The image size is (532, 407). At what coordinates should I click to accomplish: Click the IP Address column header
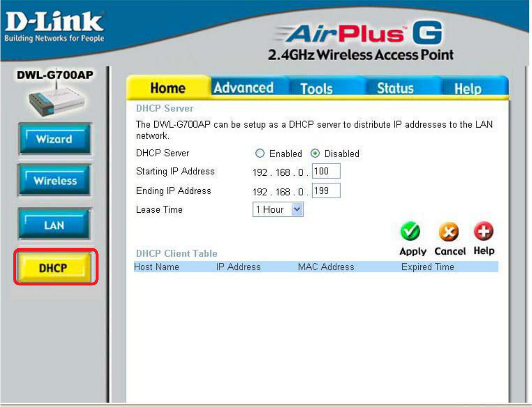[238, 267]
